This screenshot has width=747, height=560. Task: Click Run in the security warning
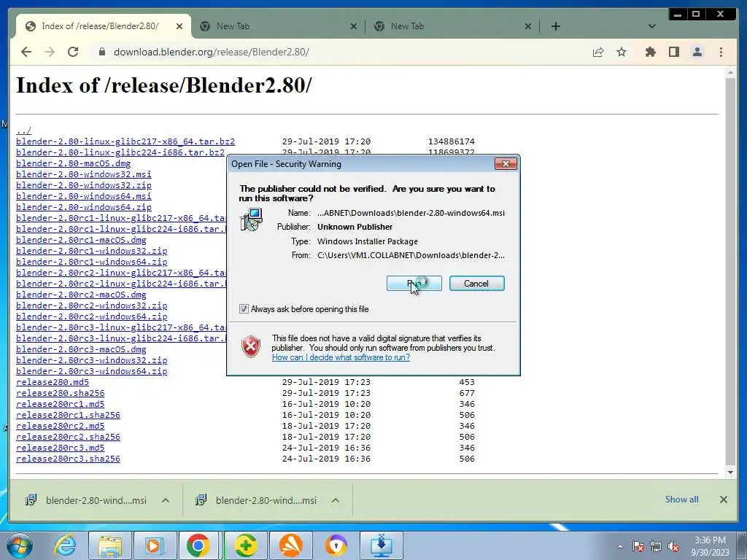[x=414, y=284]
